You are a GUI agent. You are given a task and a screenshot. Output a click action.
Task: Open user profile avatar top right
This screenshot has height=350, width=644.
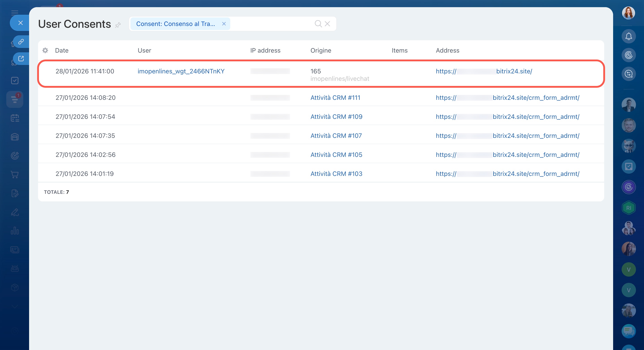(x=628, y=13)
